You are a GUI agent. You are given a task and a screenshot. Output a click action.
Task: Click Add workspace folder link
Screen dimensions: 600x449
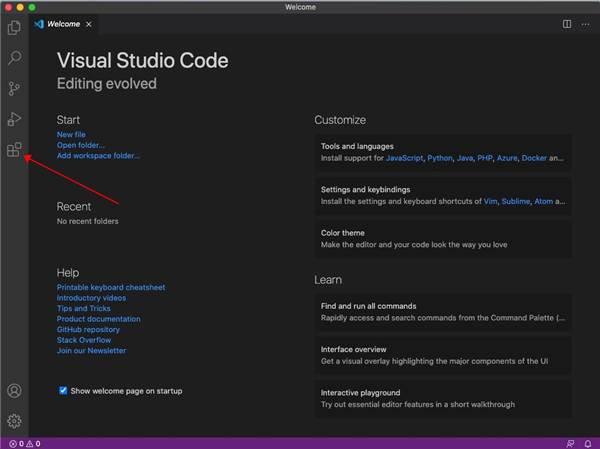pyautogui.click(x=98, y=156)
